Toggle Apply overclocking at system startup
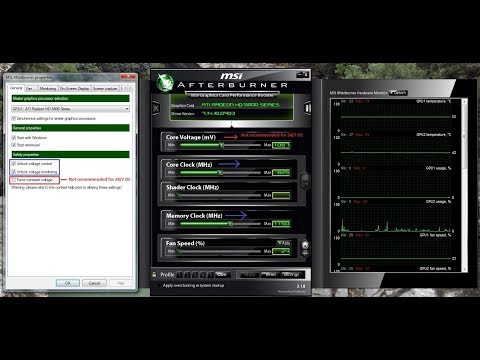Screen dimensions: 480x360 [x=159, y=286]
